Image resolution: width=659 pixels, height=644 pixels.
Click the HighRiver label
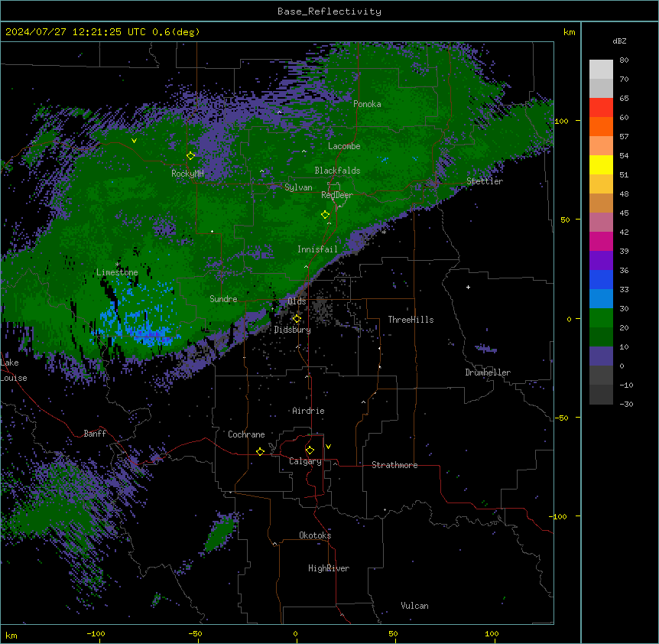329,568
